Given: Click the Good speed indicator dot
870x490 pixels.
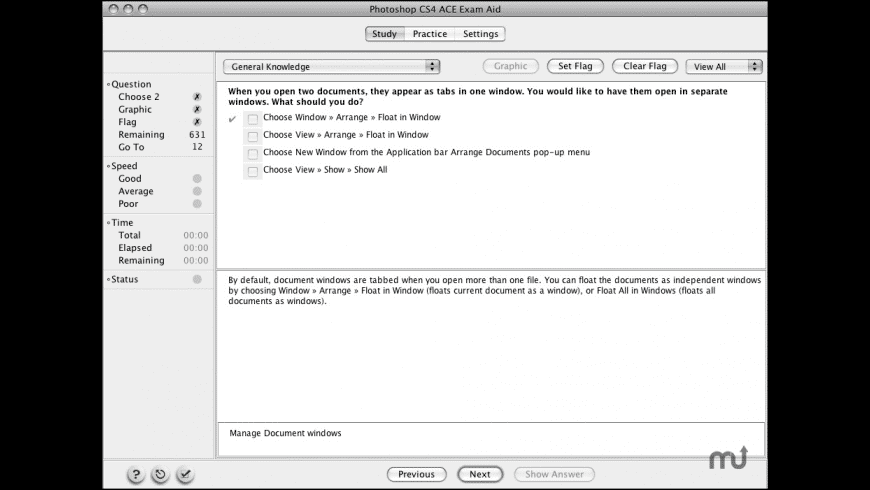Looking at the screenshot, I should [197, 179].
